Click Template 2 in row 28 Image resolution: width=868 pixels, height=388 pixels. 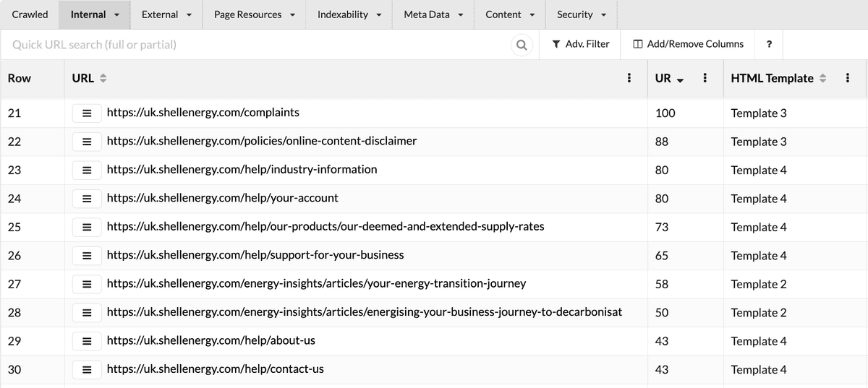[x=759, y=313]
